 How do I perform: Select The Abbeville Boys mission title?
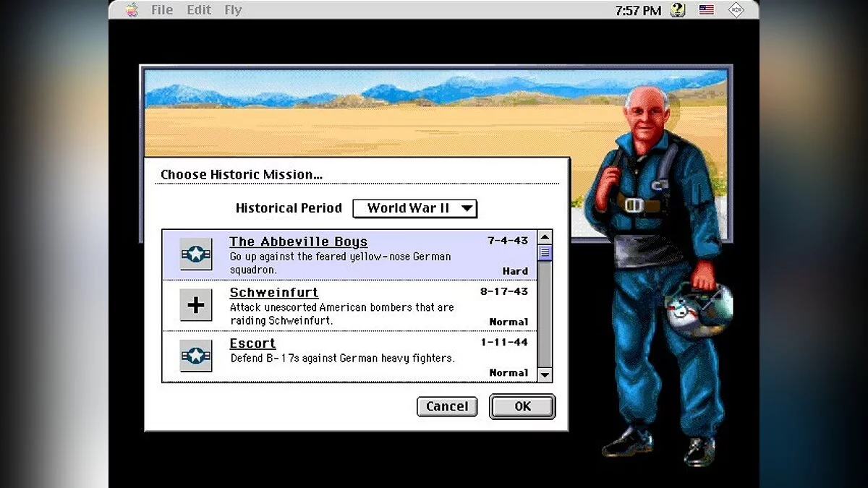point(298,241)
